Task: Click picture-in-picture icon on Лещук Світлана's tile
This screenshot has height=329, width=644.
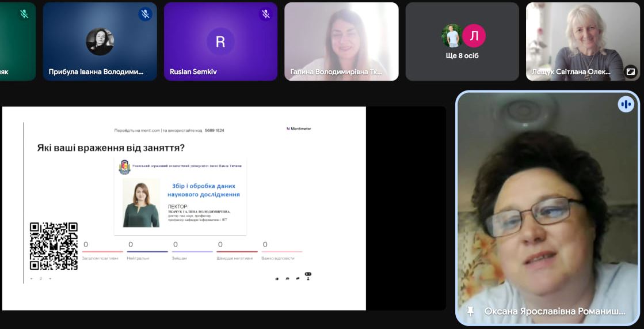Action: point(630,71)
